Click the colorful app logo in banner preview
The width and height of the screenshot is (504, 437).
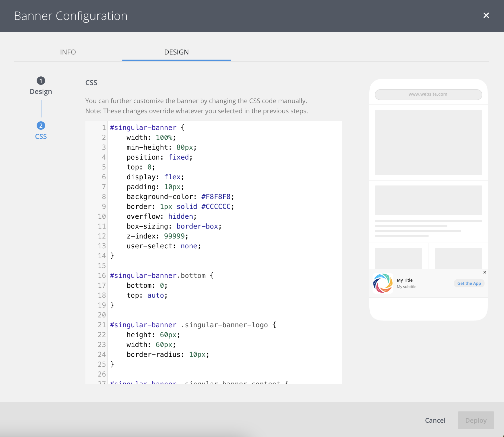pos(382,283)
